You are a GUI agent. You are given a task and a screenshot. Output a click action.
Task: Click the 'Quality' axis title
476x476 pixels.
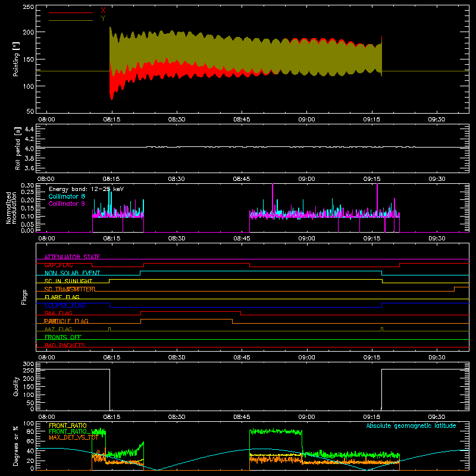pyautogui.click(x=16, y=386)
